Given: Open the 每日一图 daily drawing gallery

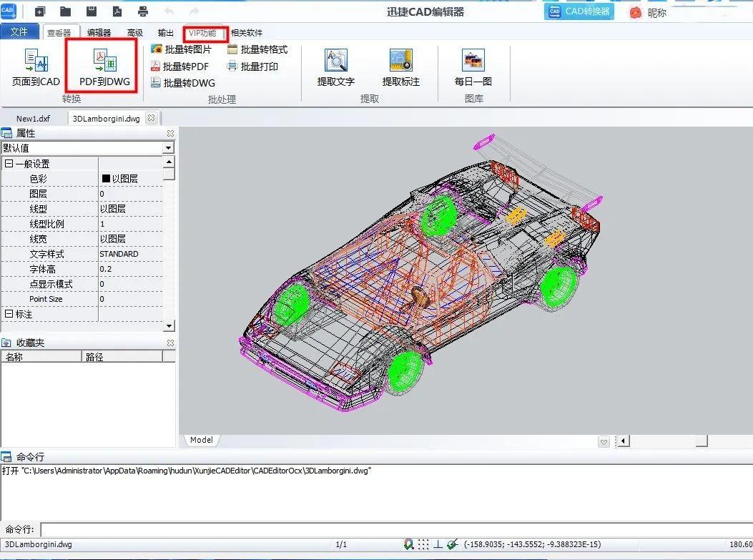Looking at the screenshot, I should tap(473, 61).
